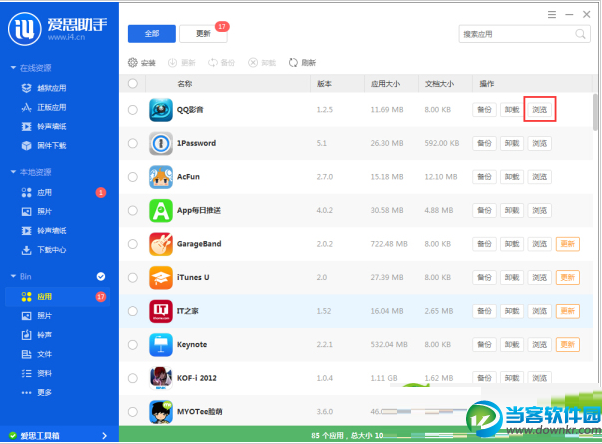This screenshot has width=602, height=444.
Task: Open device 资料 under Bin
Action: (36, 373)
